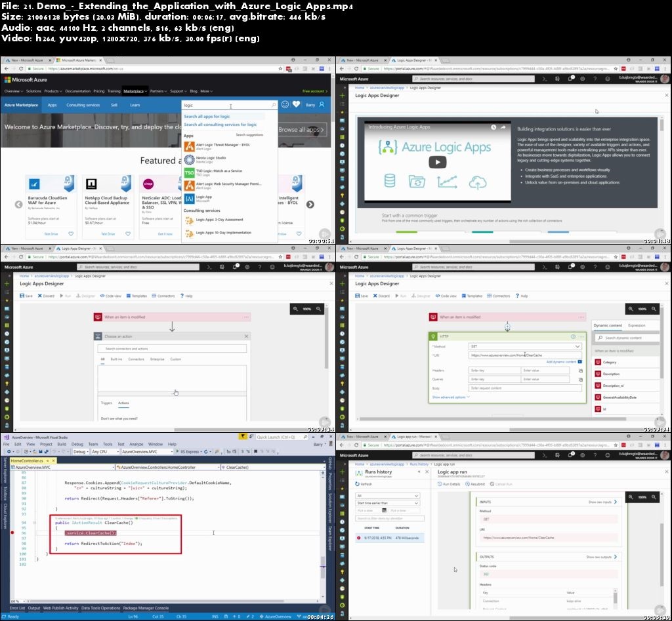Click the share arrow on the intro video
672x621 pixels.
click(503, 127)
